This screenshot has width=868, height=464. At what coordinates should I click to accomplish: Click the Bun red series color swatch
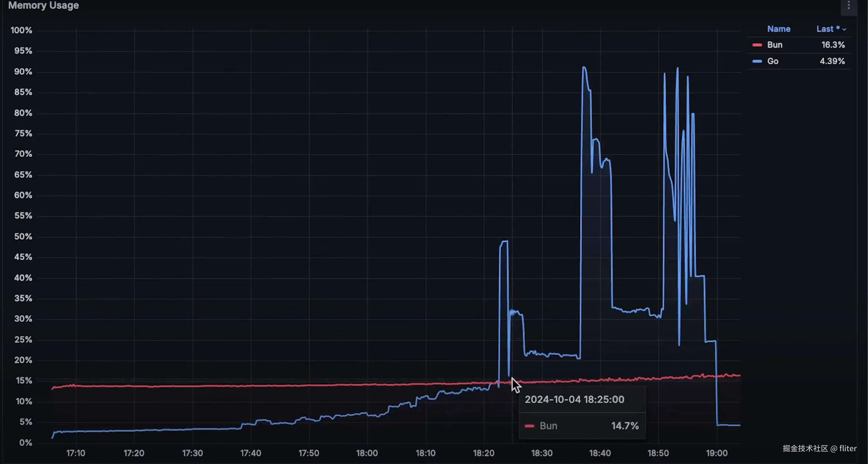point(757,45)
